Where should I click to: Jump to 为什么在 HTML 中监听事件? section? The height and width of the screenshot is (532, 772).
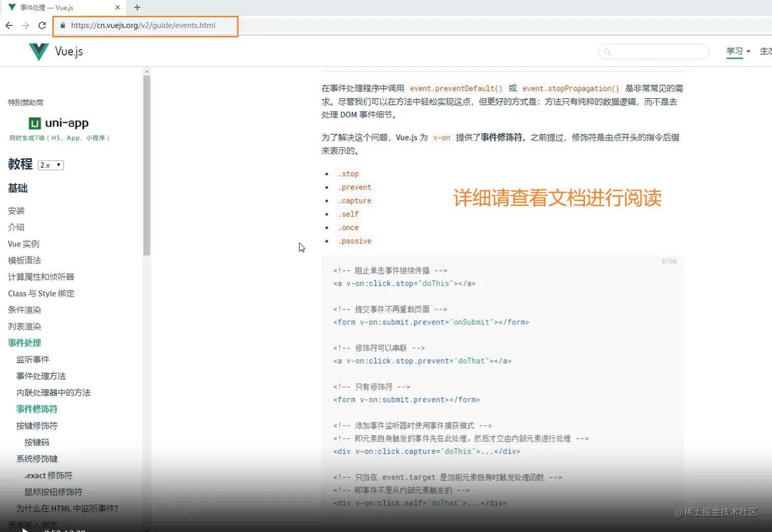[67, 509]
